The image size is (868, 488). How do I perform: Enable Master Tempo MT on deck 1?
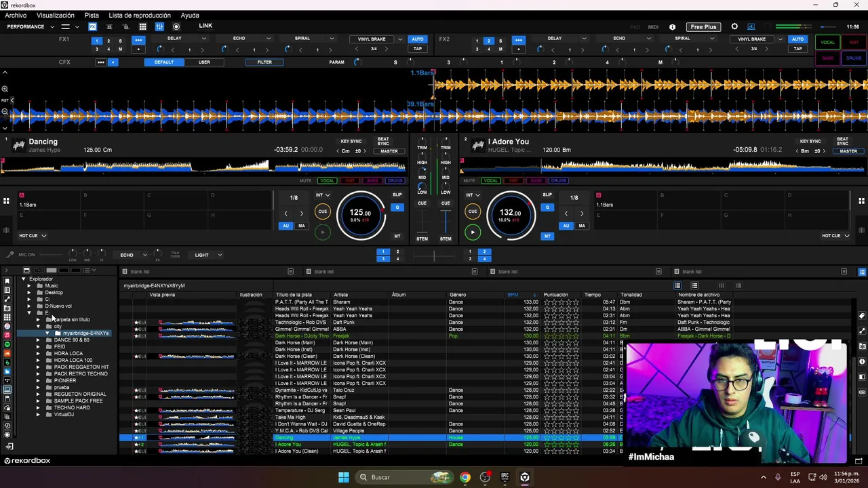tap(397, 236)
